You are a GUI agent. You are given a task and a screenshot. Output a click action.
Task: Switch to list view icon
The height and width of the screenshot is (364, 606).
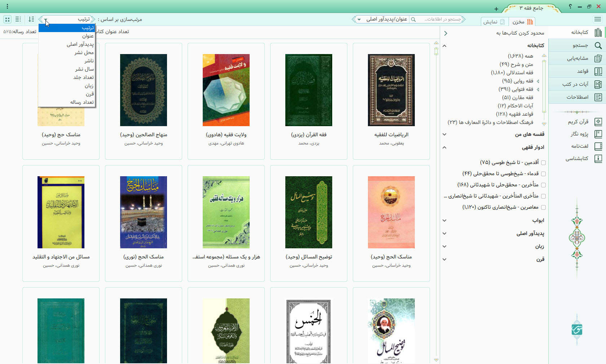click(18, 19)
